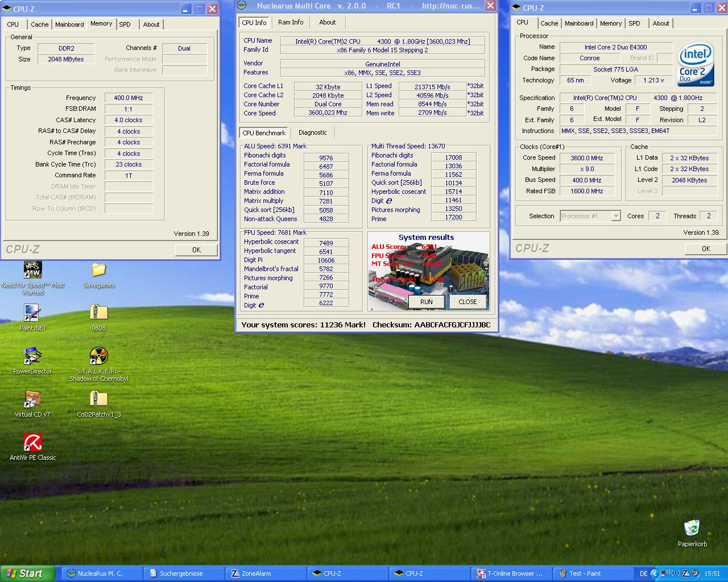Switch to Mainboard tab in left CPU-Z
The image size is (728, 582).
(69, 24)
